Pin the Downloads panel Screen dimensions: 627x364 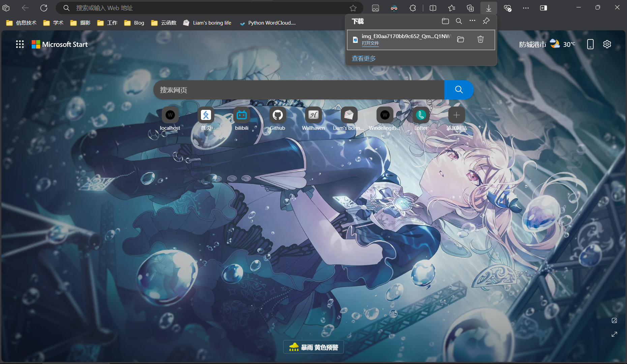click(x=486, y=21)
